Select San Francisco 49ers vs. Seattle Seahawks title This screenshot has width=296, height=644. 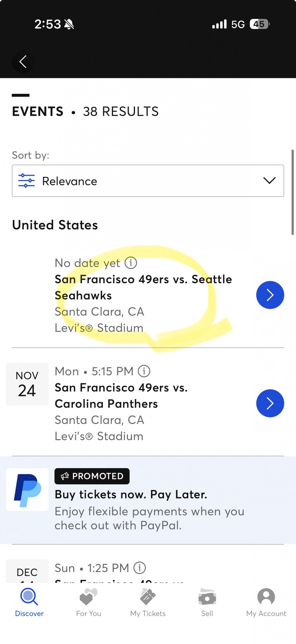tap(143, 287)
